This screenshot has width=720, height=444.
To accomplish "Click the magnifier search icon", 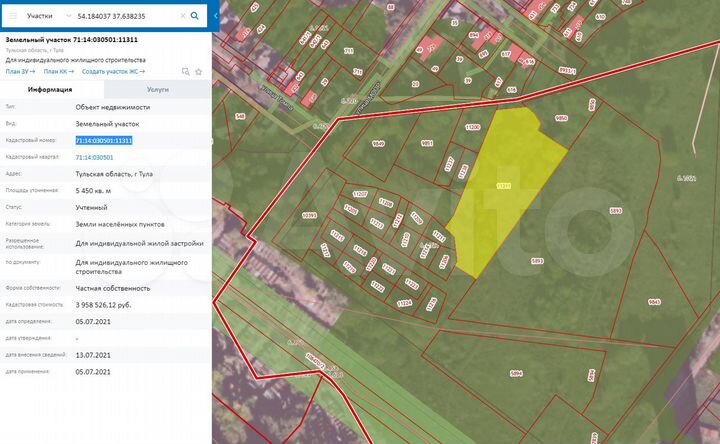I will (x=195, y=16).
